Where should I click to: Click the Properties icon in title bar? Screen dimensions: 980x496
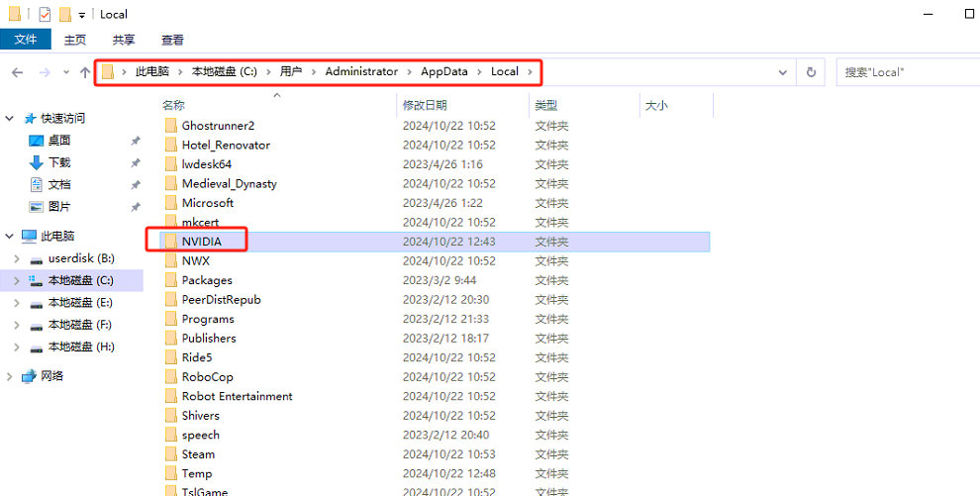[x=44, y=15]
